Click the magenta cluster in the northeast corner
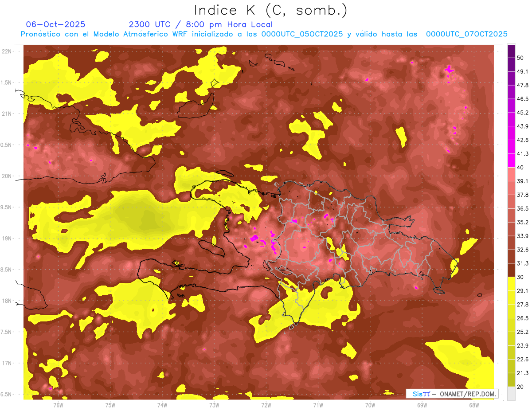Viewport: 532px width, 411px height. (450, 69)
